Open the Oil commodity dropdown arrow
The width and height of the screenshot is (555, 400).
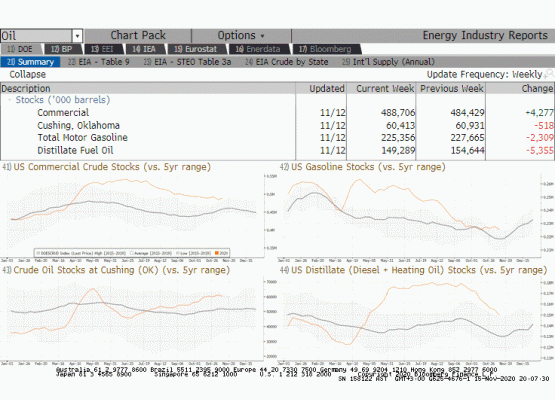(x=77, y=36)
